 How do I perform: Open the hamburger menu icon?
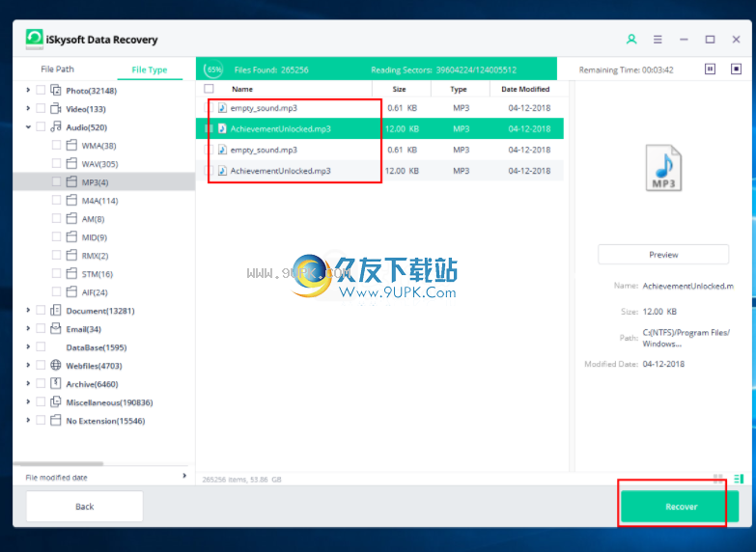[658, 40]
